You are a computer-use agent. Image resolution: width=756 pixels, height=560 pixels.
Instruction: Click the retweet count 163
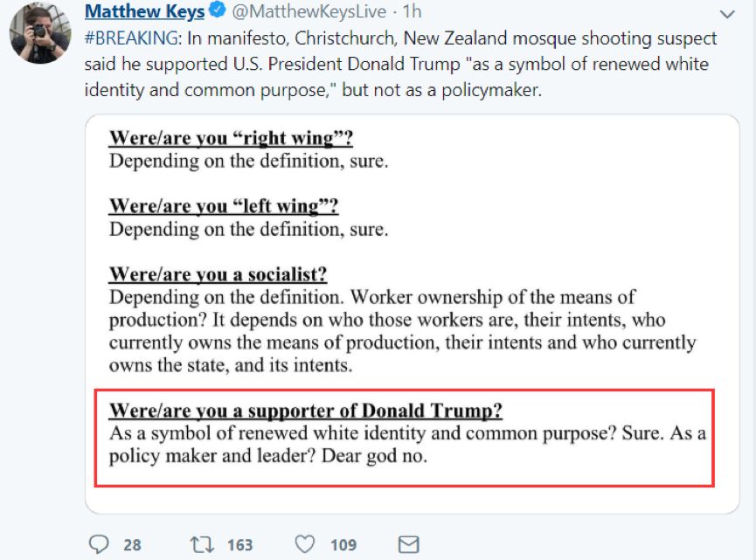click(x=239, y=544)
